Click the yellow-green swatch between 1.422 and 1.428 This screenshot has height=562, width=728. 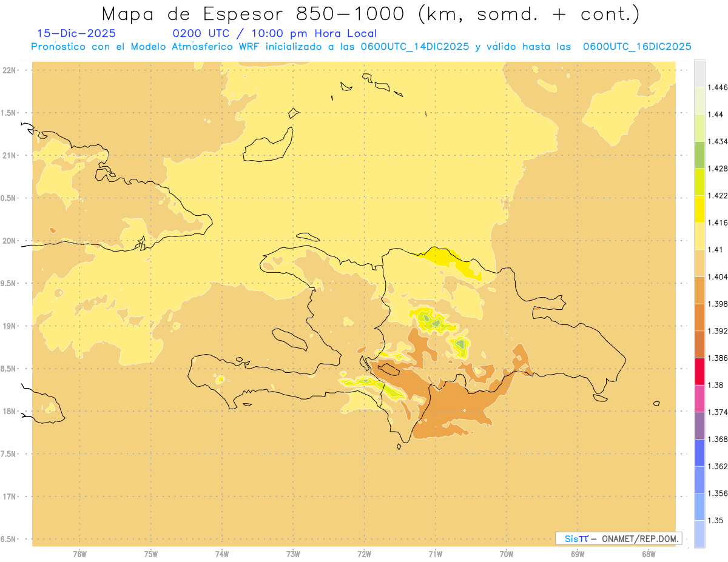tap(699, 182)
